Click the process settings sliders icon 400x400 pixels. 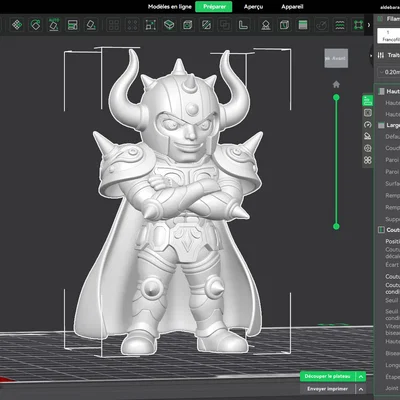pos(380,55)
